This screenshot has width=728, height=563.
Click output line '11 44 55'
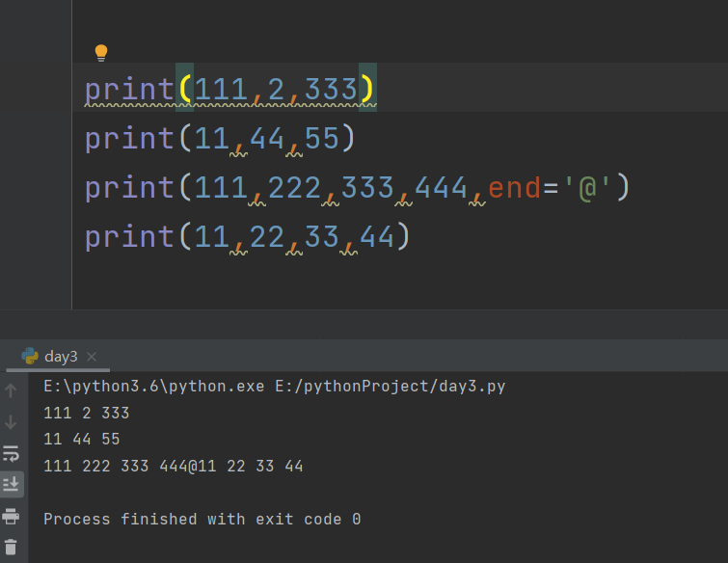pyautogui.click(x=82, y=439)
